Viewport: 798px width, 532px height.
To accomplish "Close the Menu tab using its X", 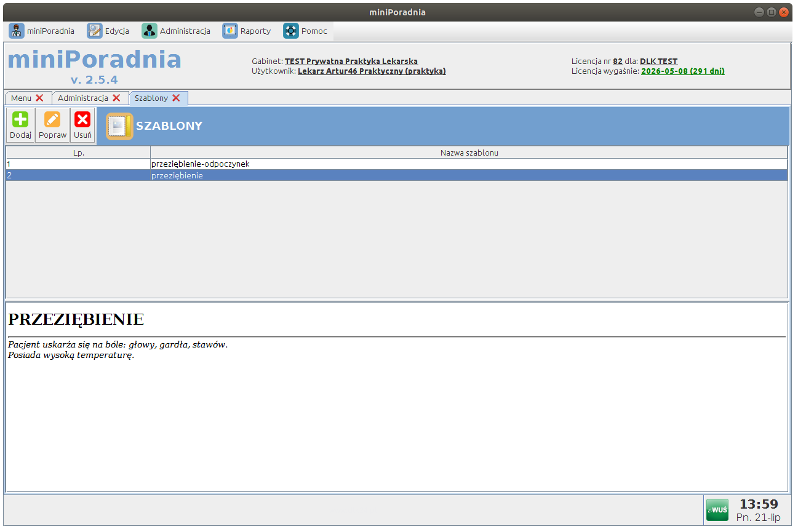I will pyautogui.click(x=39, y=98).
